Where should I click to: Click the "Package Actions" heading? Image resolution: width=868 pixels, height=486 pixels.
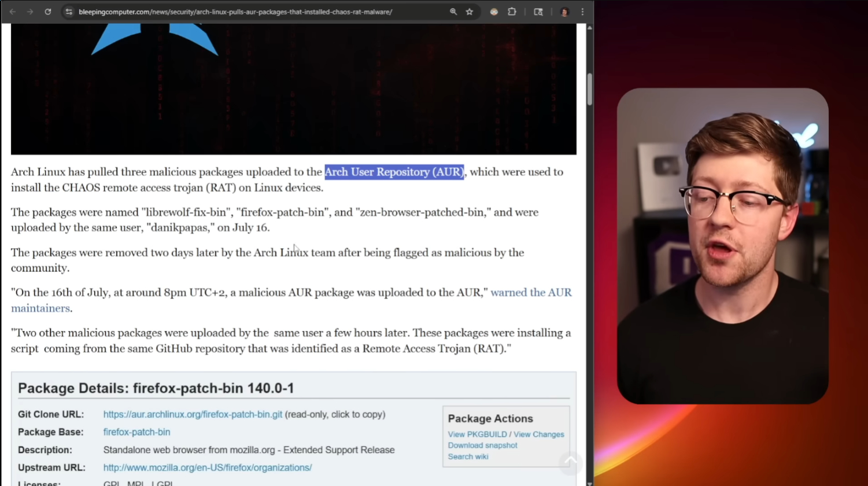[490, 419]
